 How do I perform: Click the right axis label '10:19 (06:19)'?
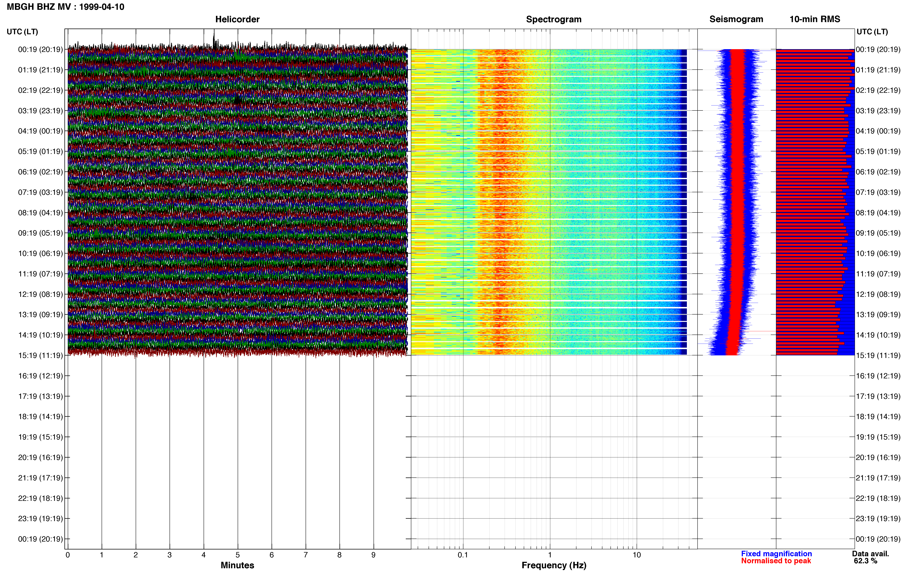point(878,253)
